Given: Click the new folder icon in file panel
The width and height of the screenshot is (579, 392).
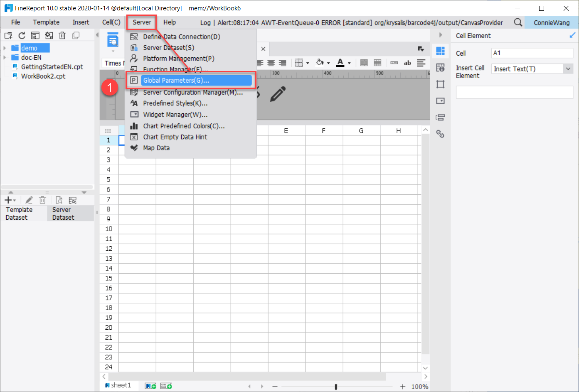Looking at the screenshot, I should (x=8, y=36).
